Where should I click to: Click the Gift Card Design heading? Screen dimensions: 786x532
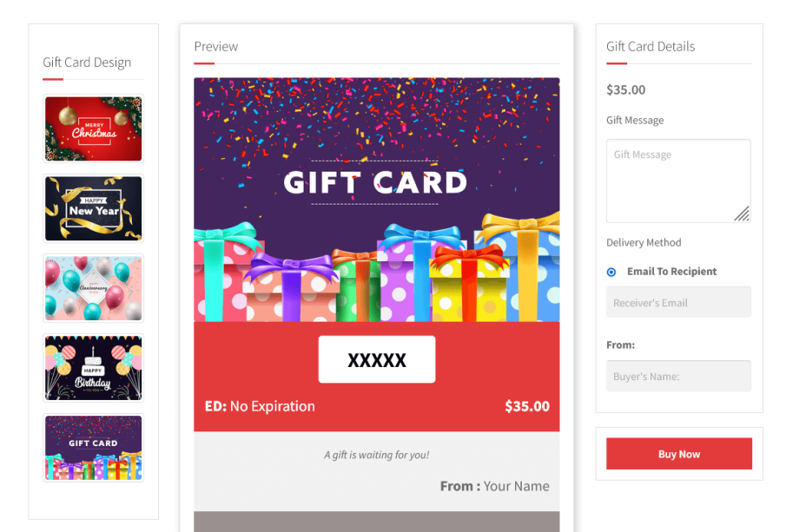pos(87,62)
